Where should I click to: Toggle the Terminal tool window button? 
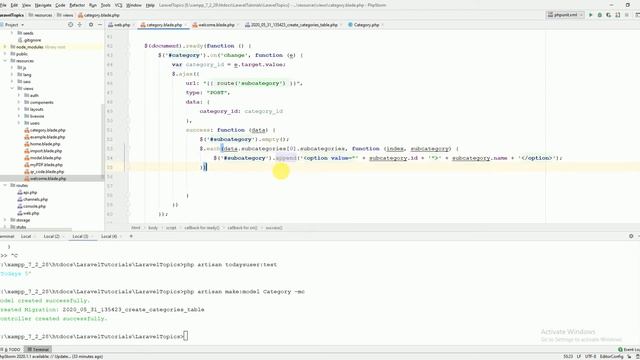tap(38, 350)
